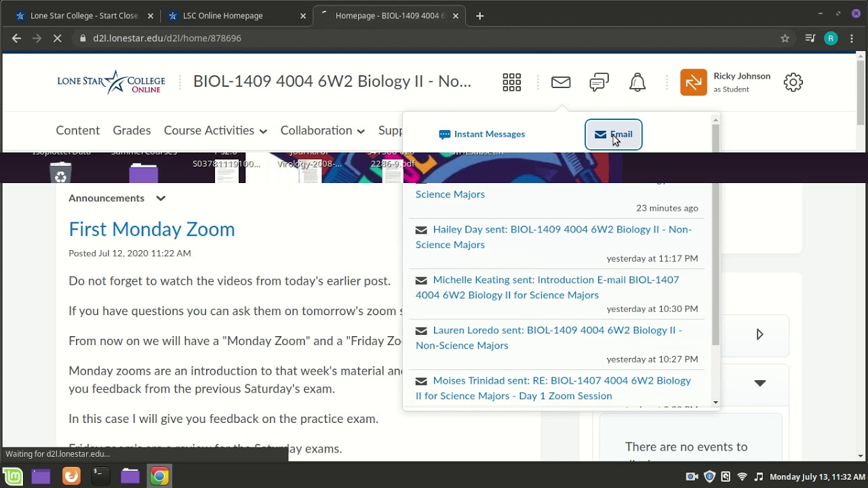Click 'Posted Jul 12, 2020 11:22 AM' text
868x488 pixels.
[x=130, y=253]
